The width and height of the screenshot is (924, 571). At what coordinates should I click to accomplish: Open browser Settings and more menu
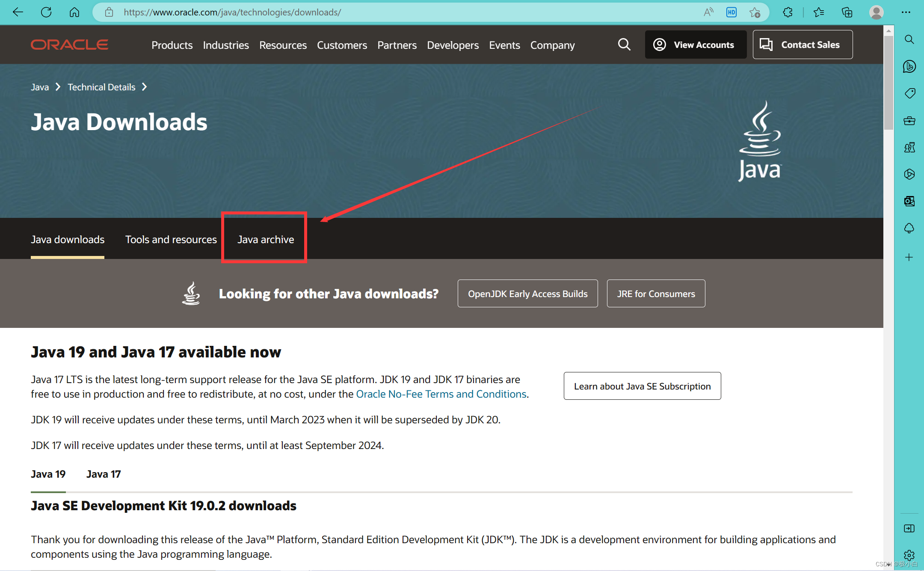coord(906,12)
